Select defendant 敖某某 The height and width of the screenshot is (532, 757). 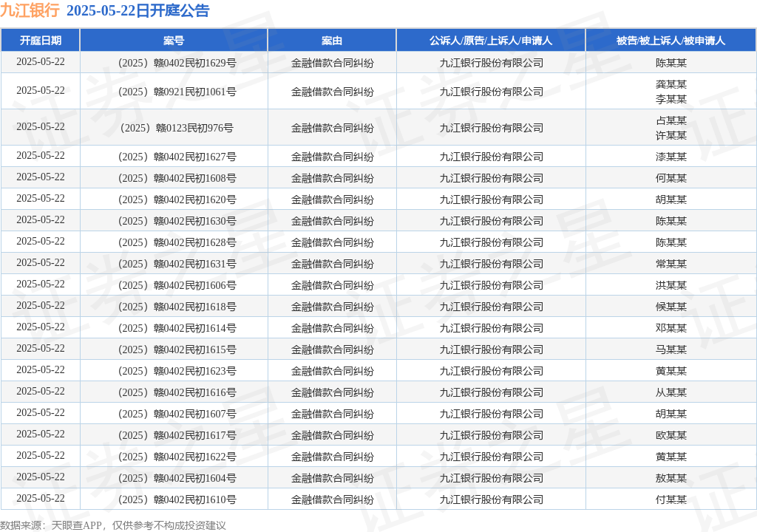pyautogui.click(x=671, y=478)
